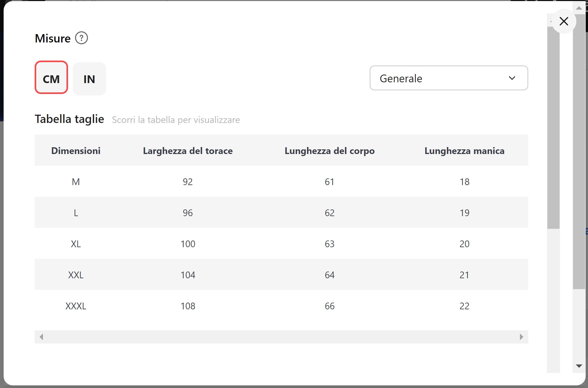This screenshot has height=388, width=588.
Task: Select the XXL size row label
Action: point(76,275)
